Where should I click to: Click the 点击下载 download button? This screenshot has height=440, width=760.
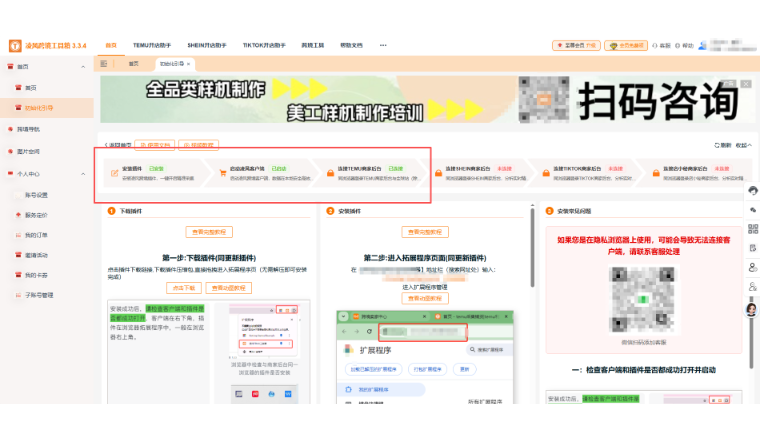point(184,288)
